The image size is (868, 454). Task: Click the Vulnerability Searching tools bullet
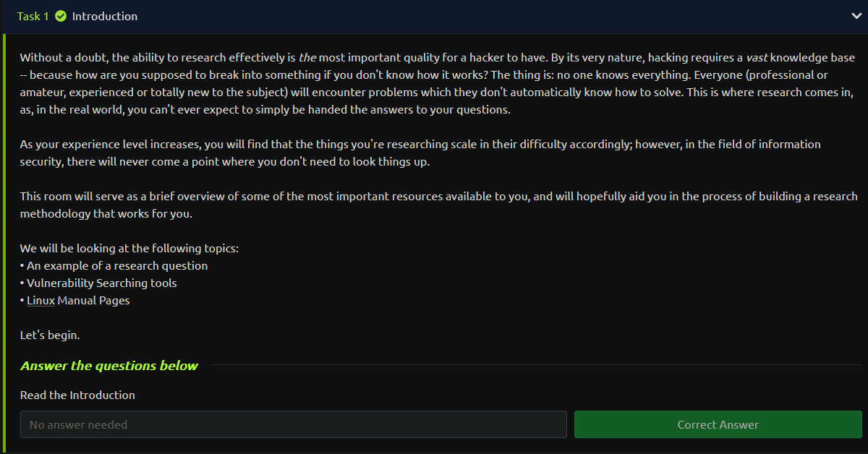98,283
